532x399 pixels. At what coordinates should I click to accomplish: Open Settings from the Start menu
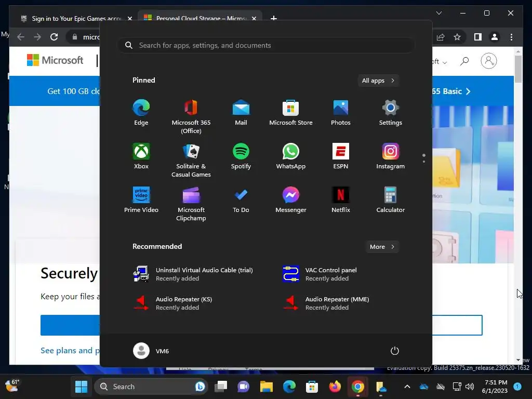tap(391, 113)
